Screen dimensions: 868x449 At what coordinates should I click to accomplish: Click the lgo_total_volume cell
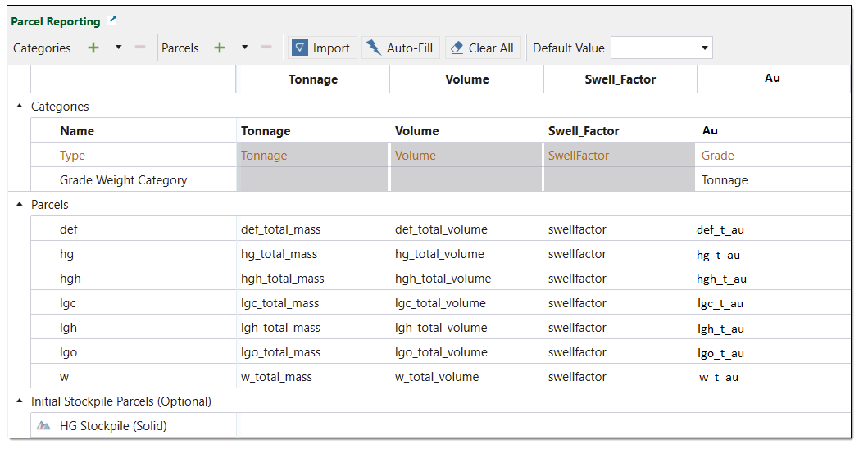click(441, 352)
